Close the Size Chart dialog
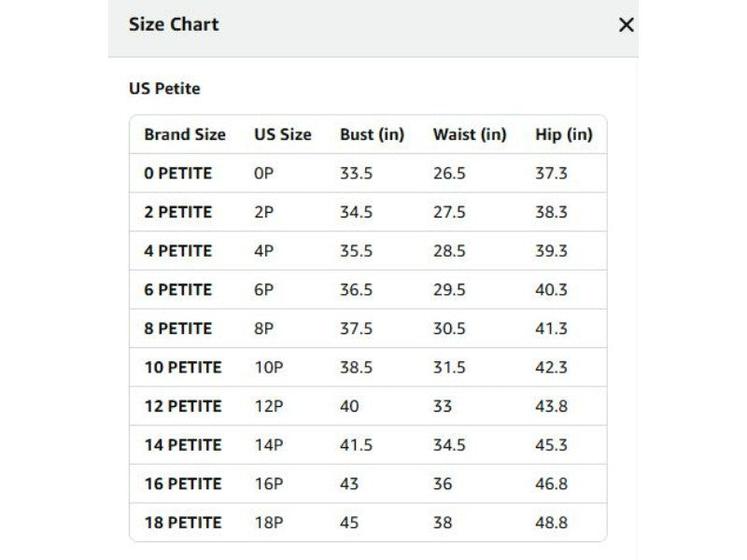747x560 pixels. pos(626,25)
